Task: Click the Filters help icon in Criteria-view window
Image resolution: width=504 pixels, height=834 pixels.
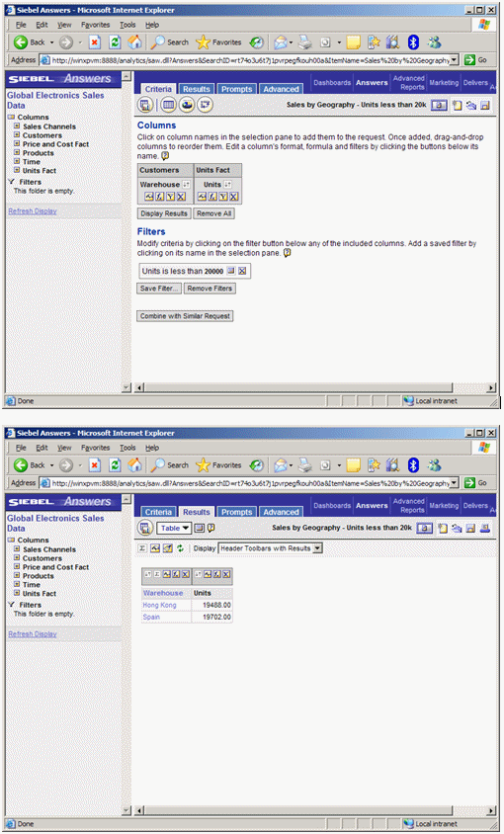Action: click(x=287, y=253)
